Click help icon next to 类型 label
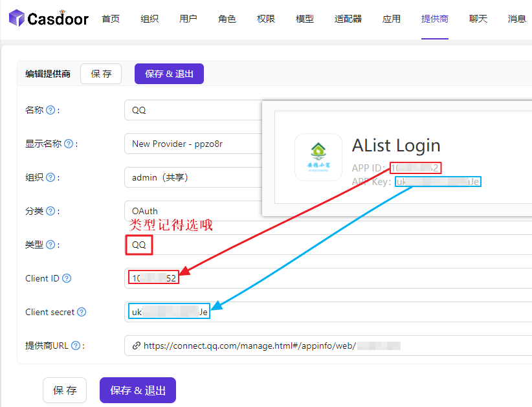 (50, 245)
